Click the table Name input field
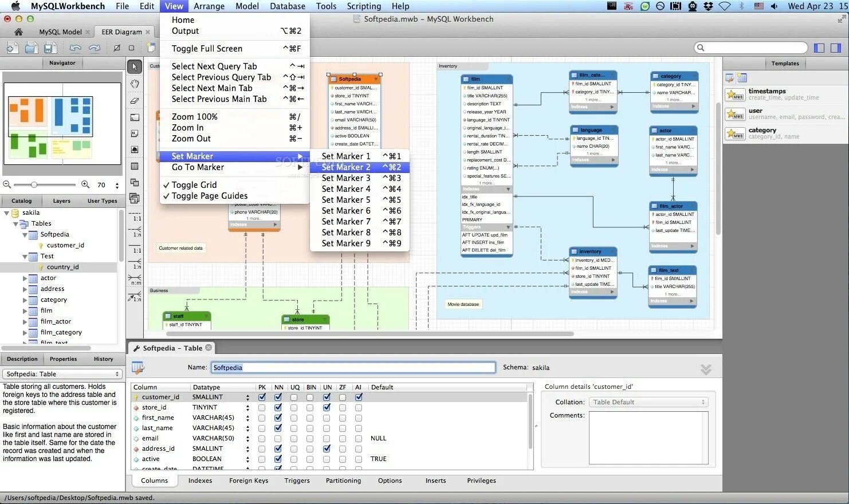 353,368
